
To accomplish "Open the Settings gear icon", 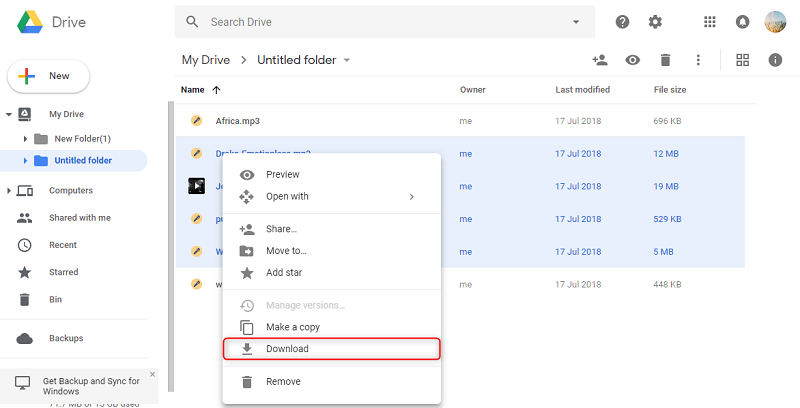I will click(x=655, y=22).
